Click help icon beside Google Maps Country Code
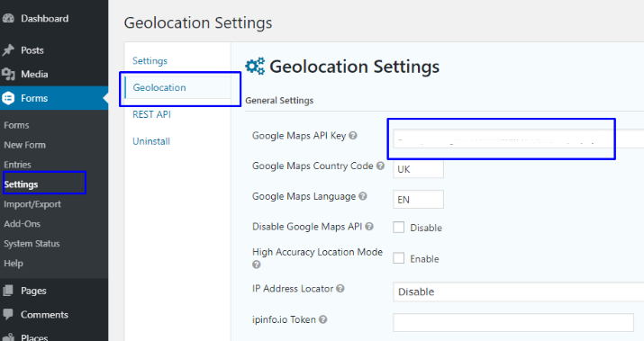The height and width of the screenshot is (341, 644). (380, 166)
